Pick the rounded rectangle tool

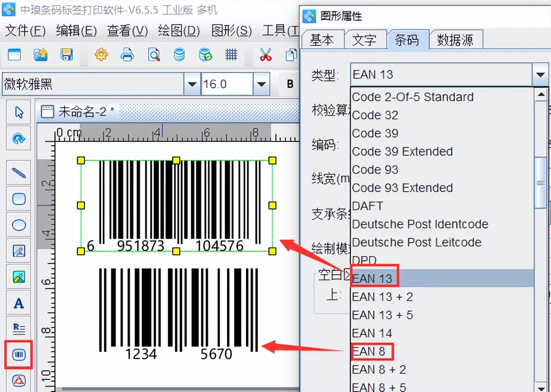18,199
